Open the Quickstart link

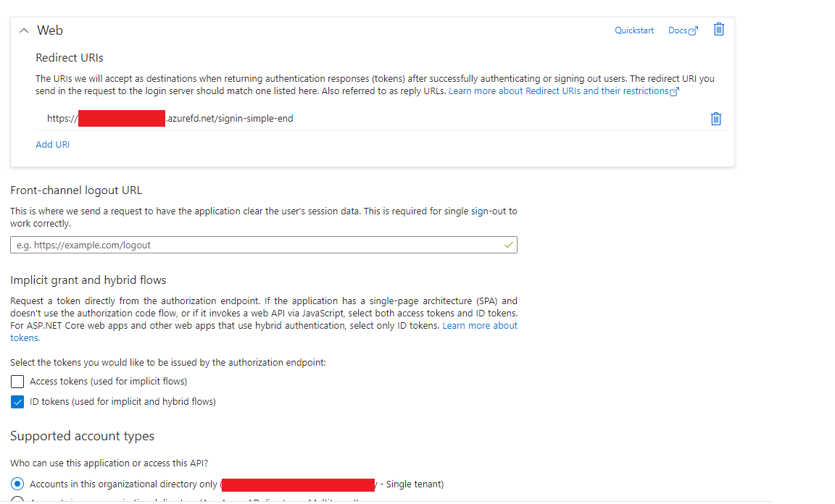(633, 30)
